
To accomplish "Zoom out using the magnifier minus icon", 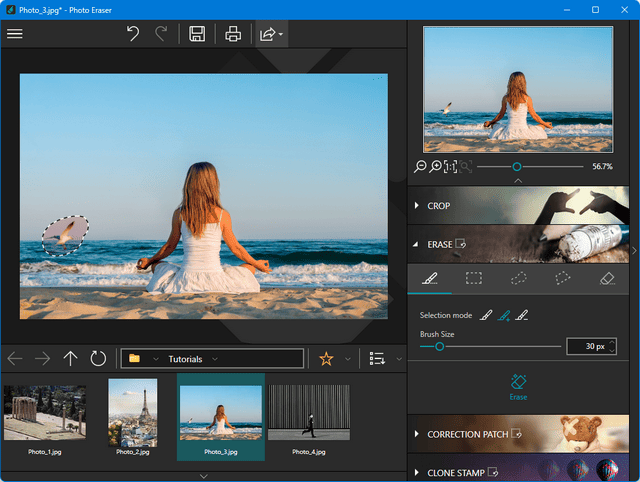I will click(x=421, y=167).
